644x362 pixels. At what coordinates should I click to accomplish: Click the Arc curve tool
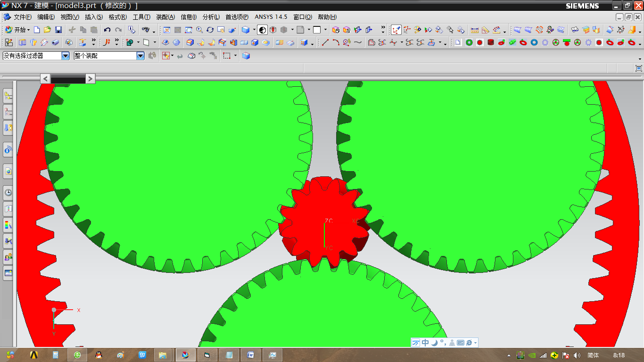tap(336, 42)
